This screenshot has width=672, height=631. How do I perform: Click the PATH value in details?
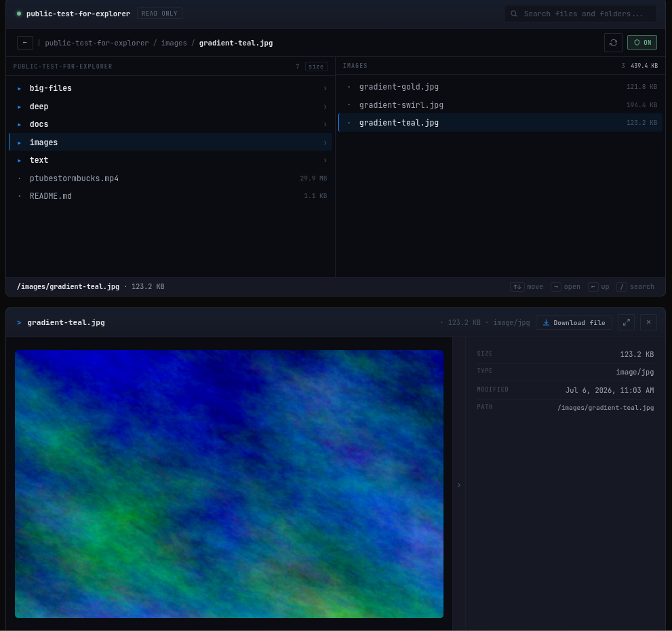606,408
